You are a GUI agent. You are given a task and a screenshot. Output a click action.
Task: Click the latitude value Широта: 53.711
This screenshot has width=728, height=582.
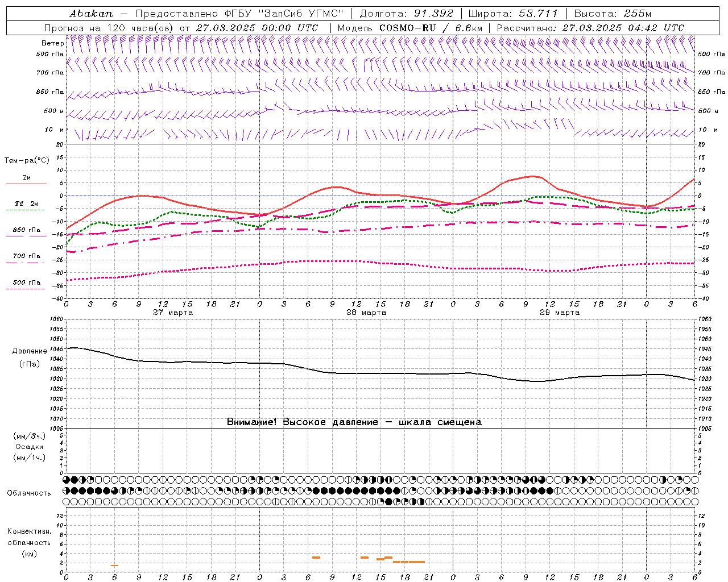click(x=514, y=14)
